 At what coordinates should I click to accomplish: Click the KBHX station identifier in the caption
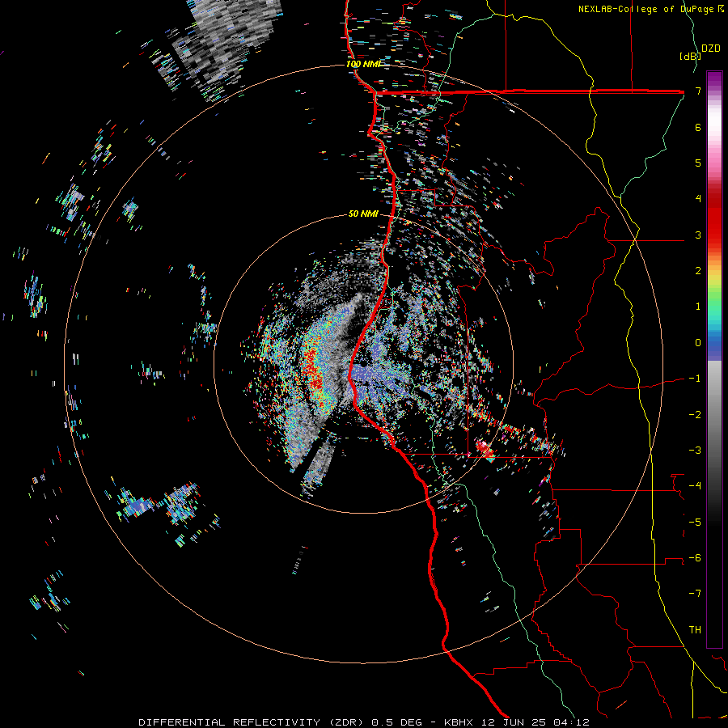pos(459,722)
